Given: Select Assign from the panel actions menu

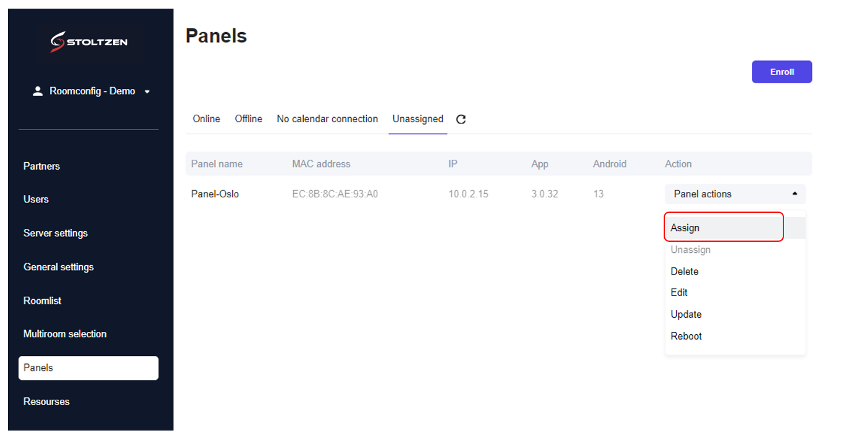Looking at the screenshot, I should pos(685,228).
